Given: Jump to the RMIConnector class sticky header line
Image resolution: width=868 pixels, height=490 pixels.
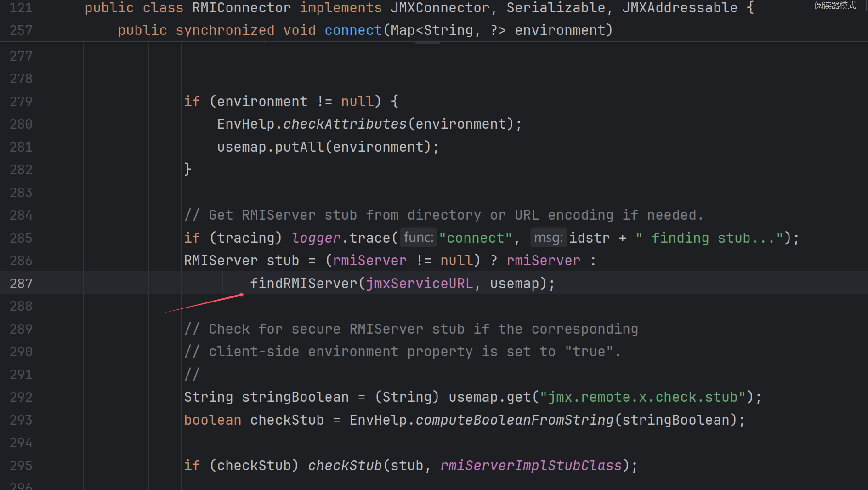Looking at the screenshot, I should coord(241,8).
